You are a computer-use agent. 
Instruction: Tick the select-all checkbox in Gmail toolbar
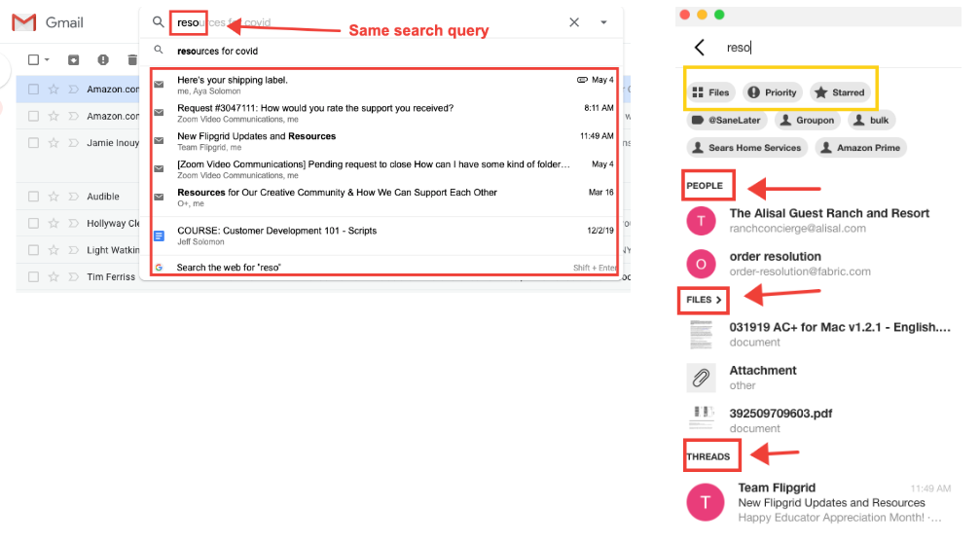(x=34, y=59)
